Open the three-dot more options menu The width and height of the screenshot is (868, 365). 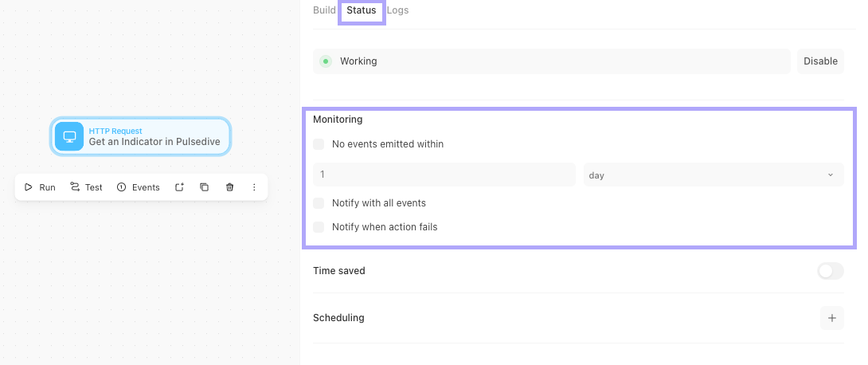click(x=254, y=187)
